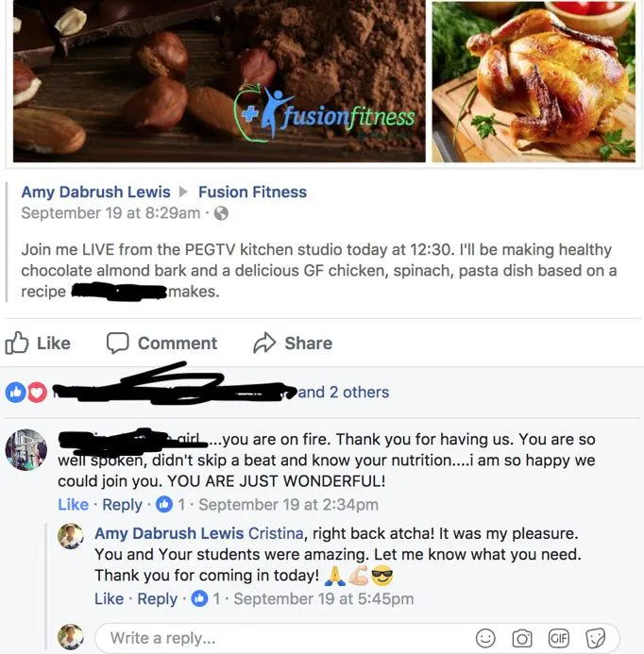Open the chocolate almond Fusion Fitness image

point(219,81)
